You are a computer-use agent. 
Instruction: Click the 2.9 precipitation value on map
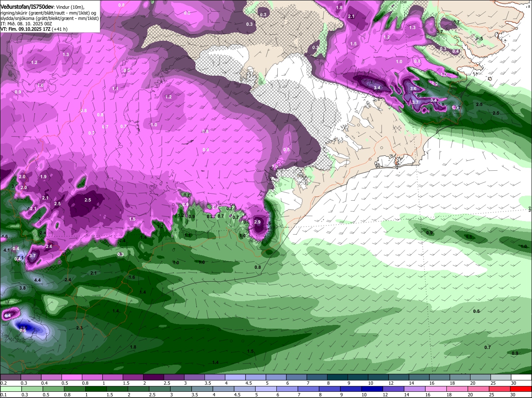click(257, 222)
